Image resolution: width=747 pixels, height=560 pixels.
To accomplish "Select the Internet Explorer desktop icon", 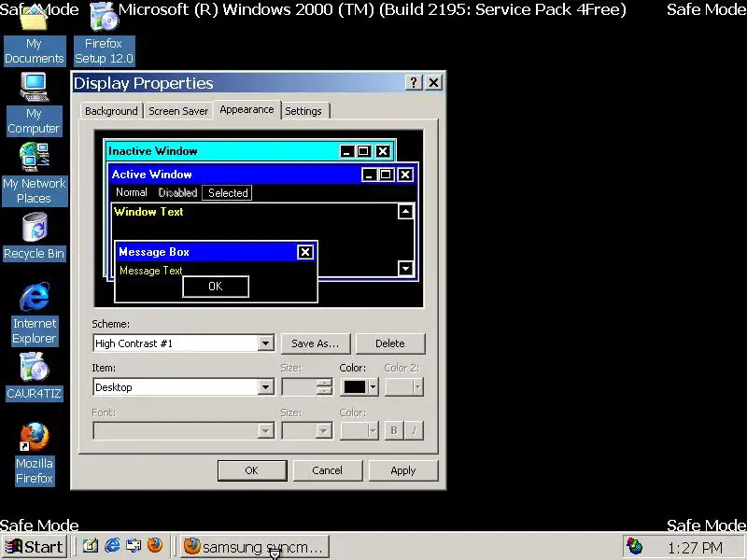I will pyautogui.click(x=35, y=314).
